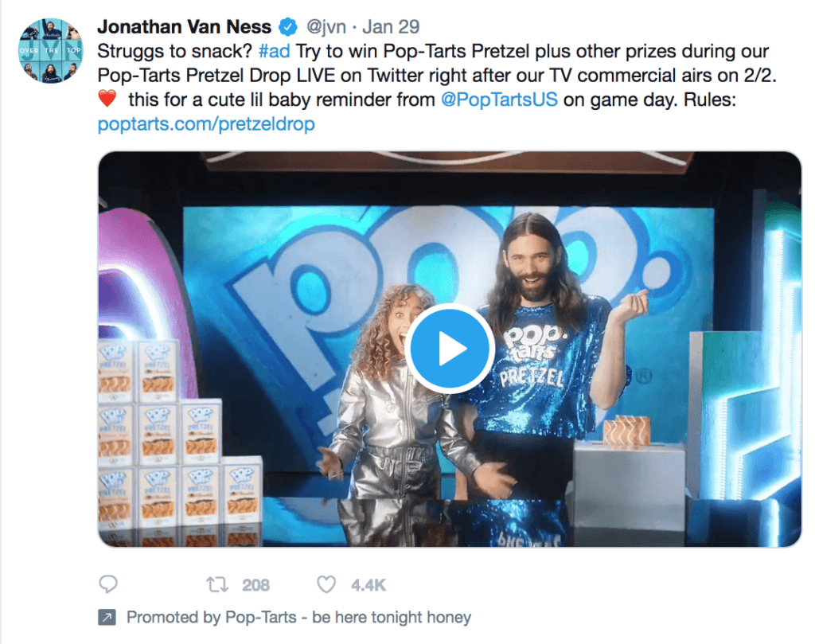Play the Pop-Tarts Pretzel video
Viewport: 815px width, 644px height.
450,348
